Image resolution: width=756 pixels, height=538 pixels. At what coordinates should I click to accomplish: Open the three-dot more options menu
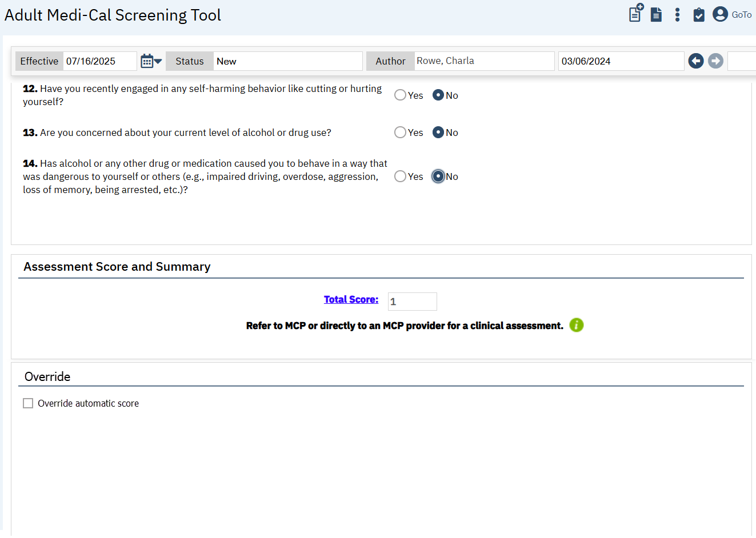pos(677,14)
